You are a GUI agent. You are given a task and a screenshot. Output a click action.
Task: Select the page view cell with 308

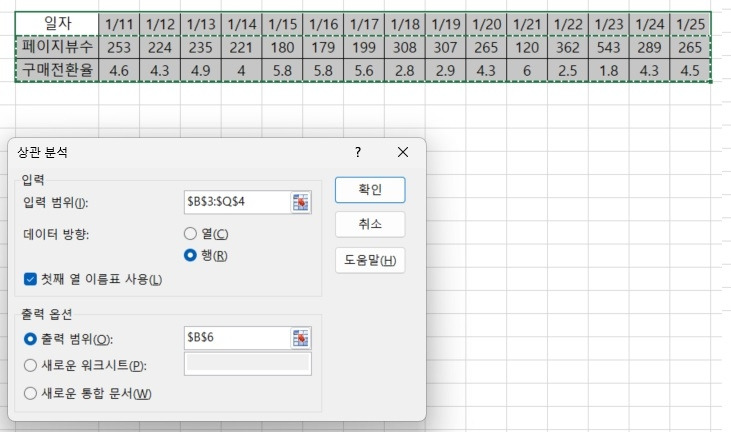point(405,47)
